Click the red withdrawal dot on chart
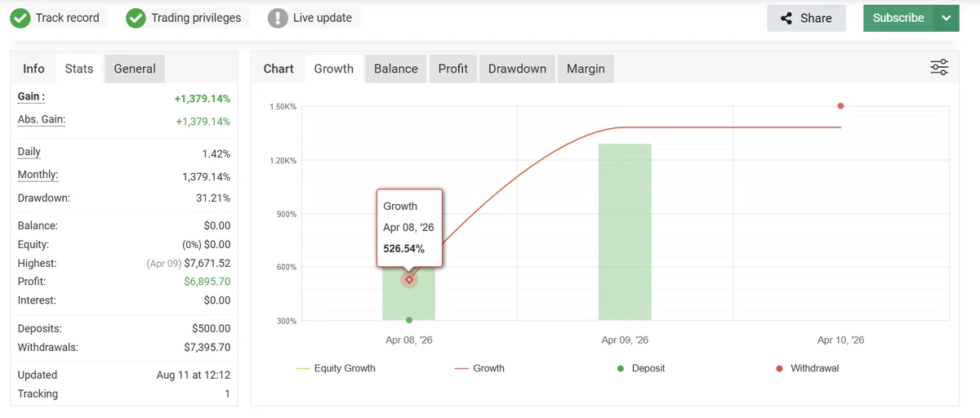The height and width of the screenshot is (418, 980). point(840,106)
